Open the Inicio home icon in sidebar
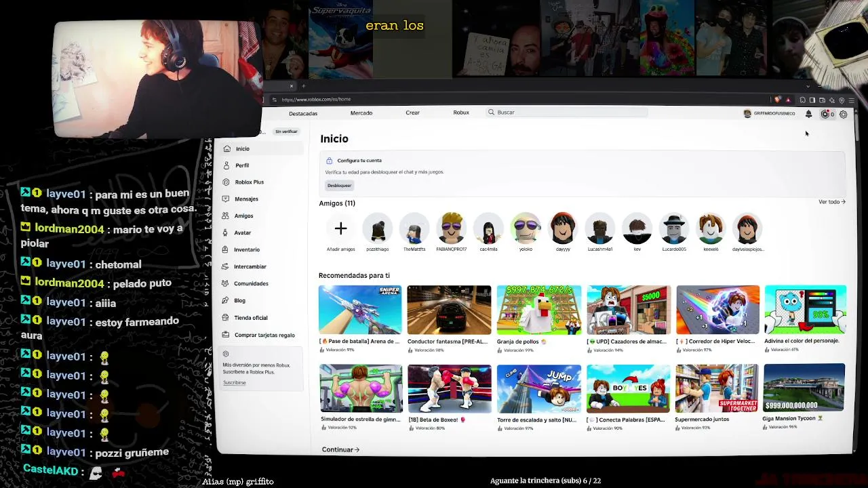This screenshot has height=488, width=868. 226,148
